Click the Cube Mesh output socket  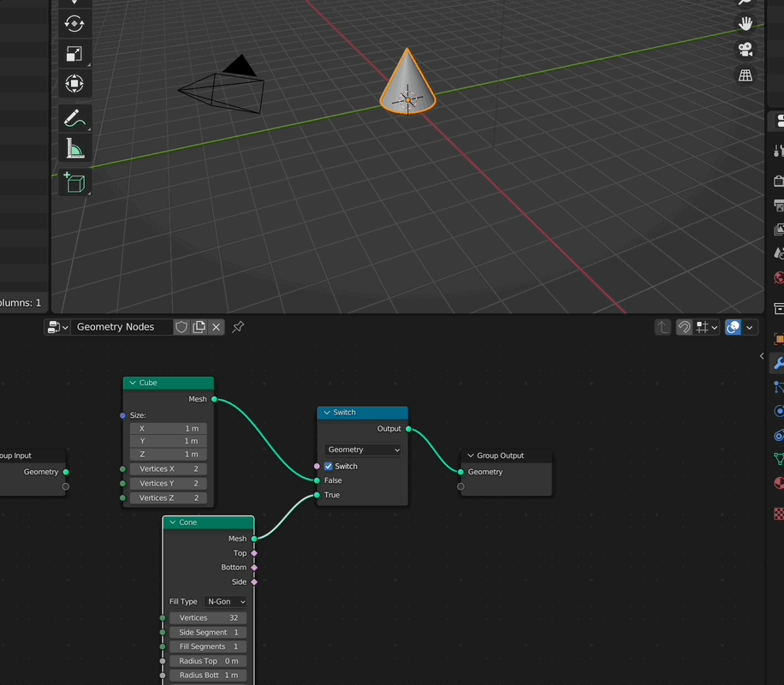click(215, 399)
